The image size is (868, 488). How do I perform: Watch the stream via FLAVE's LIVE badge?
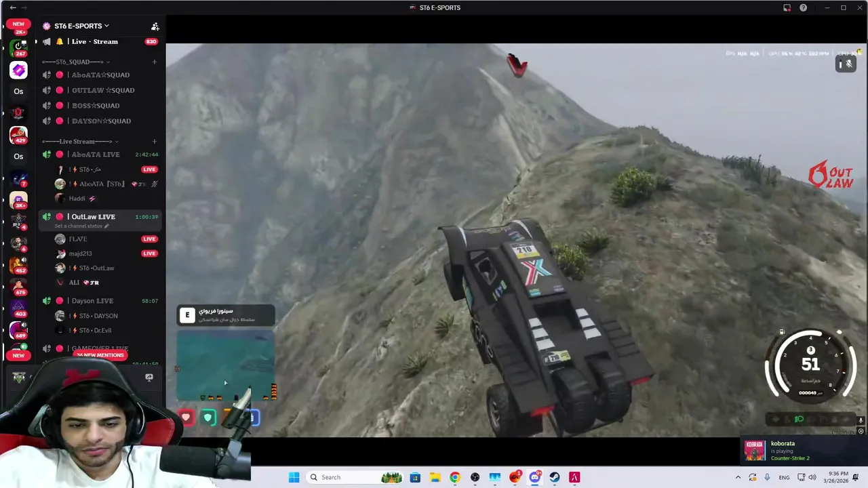click(149, 239)
